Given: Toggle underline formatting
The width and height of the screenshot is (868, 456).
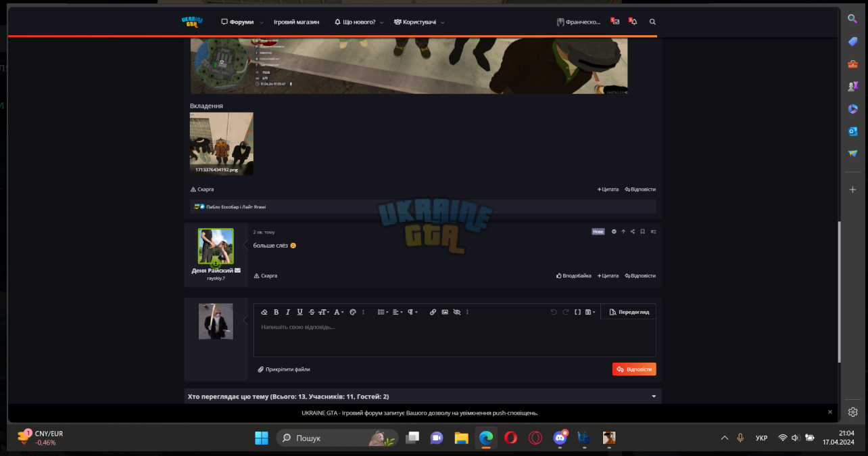Looking at the screenshot, I should pyautogui.click(x=299, y=312).
